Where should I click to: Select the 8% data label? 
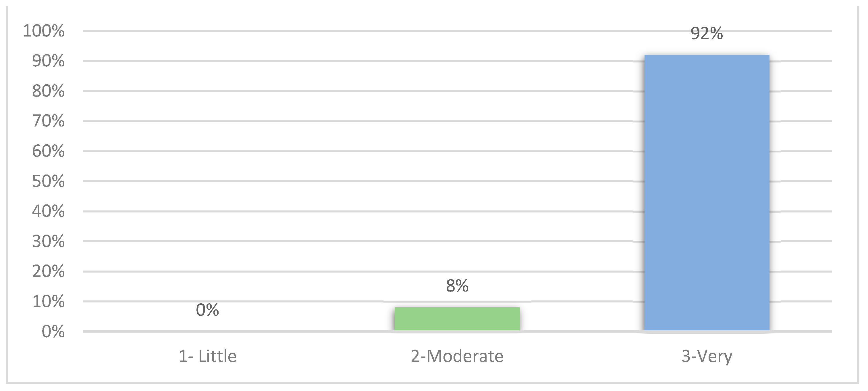(x=457, y=286)
